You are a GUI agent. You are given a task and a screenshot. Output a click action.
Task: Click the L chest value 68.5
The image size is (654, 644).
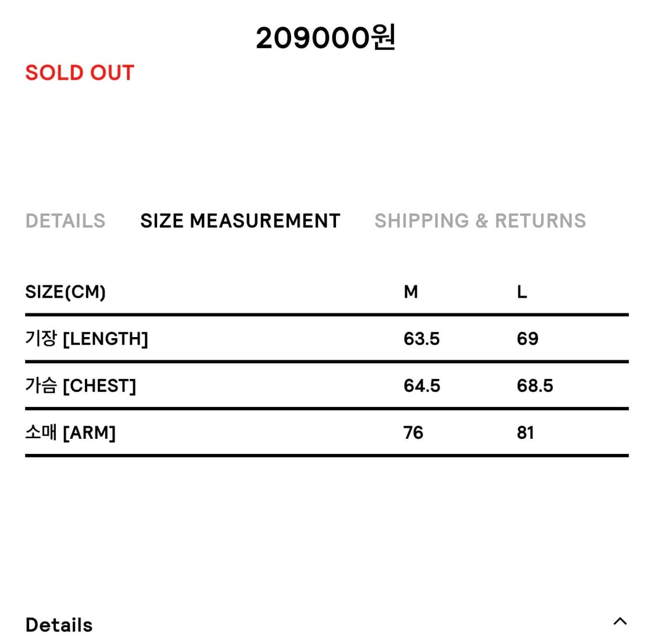point(535,385)
